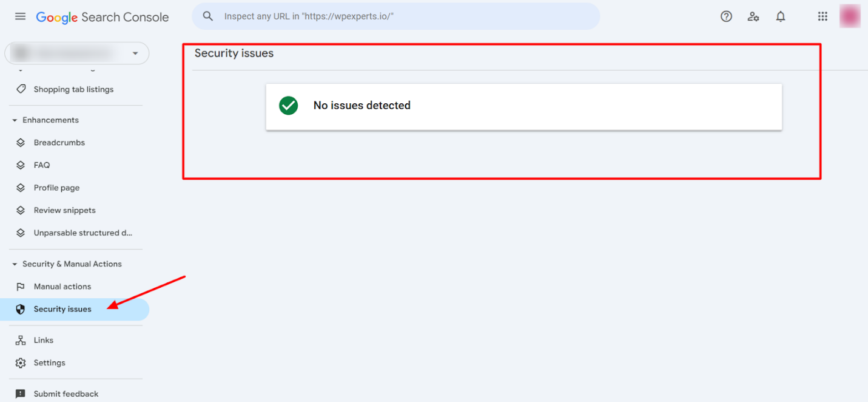Select Review snippets in the sidebar
Image resolution: width=868 pixels, height=402 pixels.
pos(64,210)
